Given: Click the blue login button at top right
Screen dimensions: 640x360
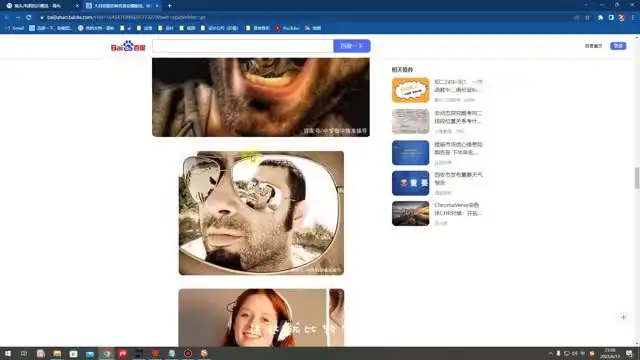Looking at the screenshot, I should 618,46.
